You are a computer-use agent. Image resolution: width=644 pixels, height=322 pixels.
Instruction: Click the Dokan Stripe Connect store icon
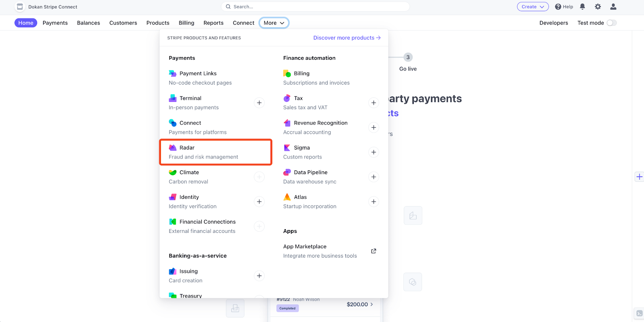click(20, 6)
